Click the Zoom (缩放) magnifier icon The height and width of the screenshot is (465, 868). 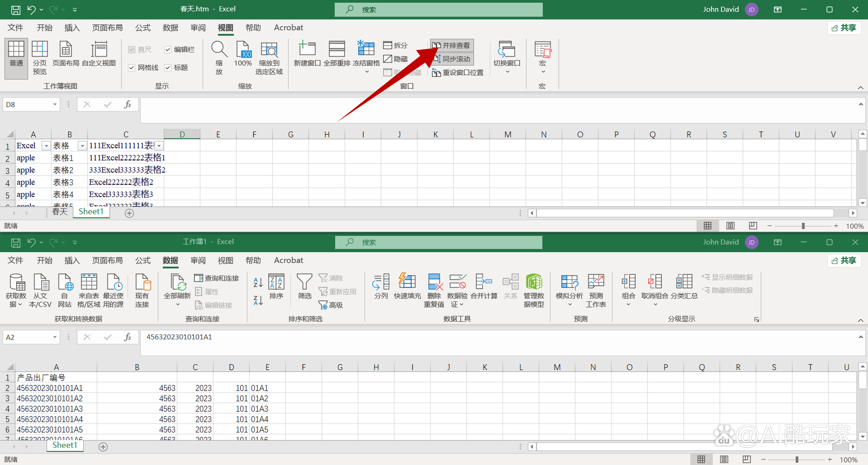coord(219,58)
